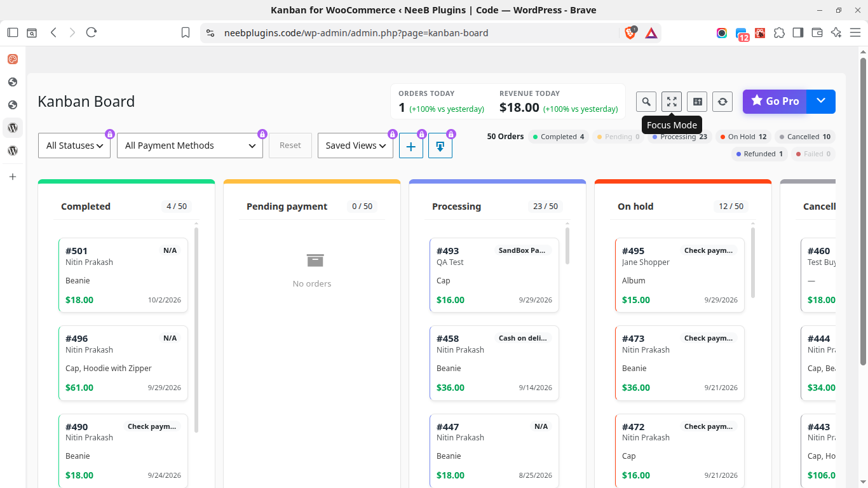Click the browser address bar URL
The image size is (868, 488).
click(356, 33)
